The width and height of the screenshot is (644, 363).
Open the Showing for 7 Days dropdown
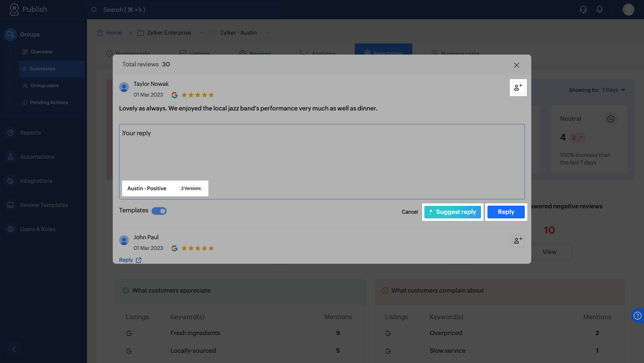pyautogui.click(x=597, y=90)
